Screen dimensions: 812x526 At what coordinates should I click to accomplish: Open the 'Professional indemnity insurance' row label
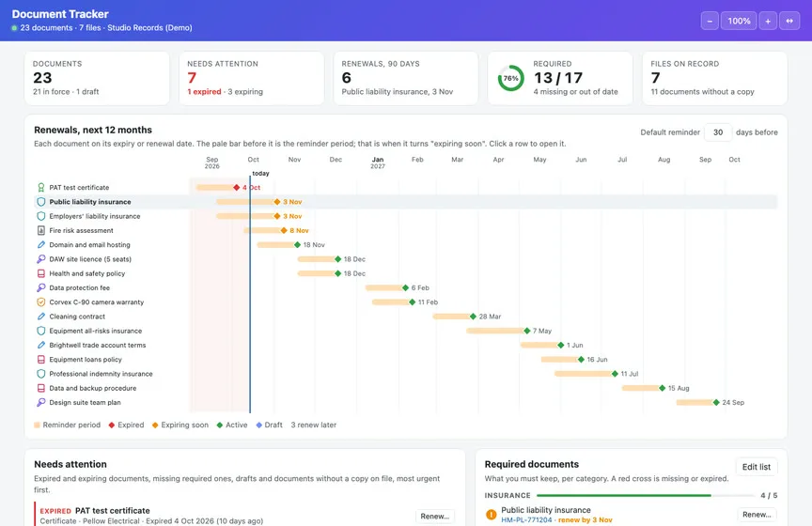(x=101, y=374)
